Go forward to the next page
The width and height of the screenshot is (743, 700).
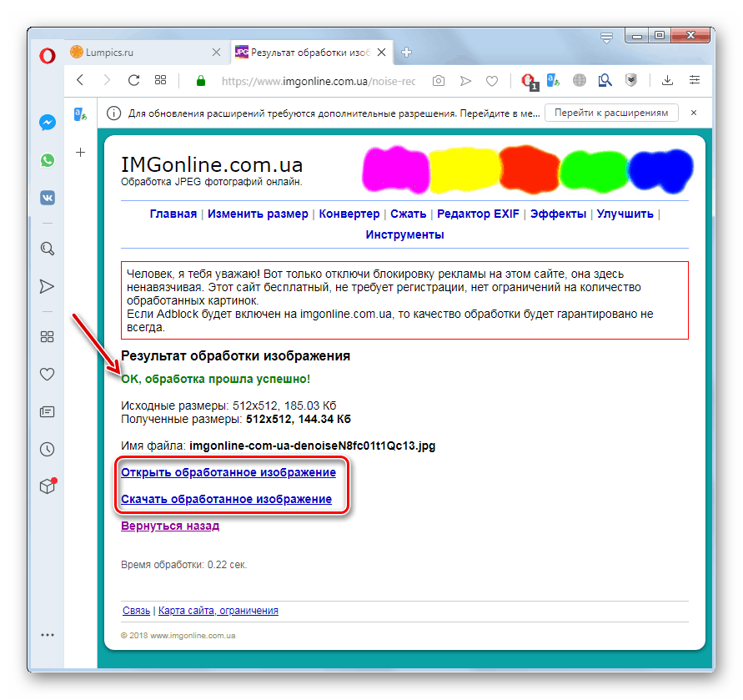click(107, 80)
